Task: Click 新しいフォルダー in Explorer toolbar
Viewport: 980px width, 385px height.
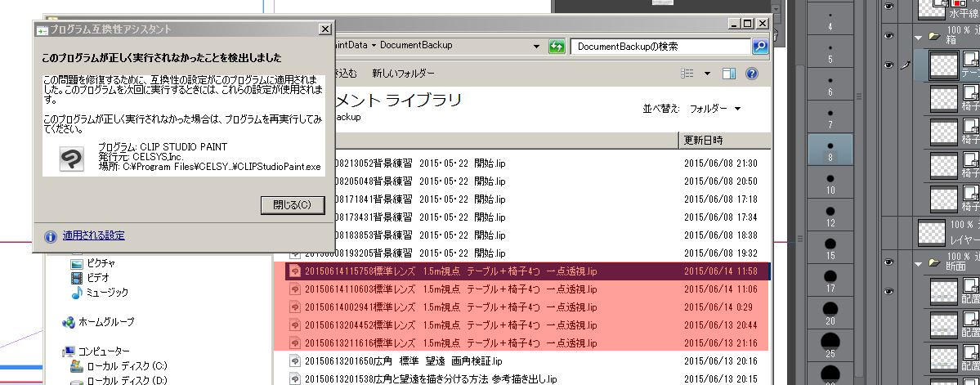Action: point(403,73)
